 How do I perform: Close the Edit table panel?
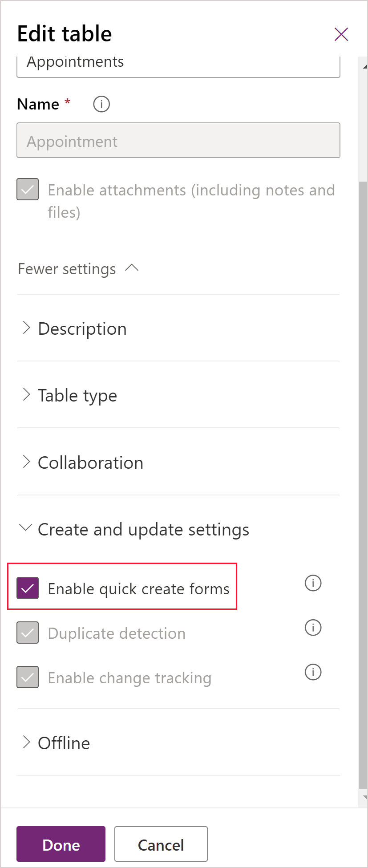tap(341, 34)
